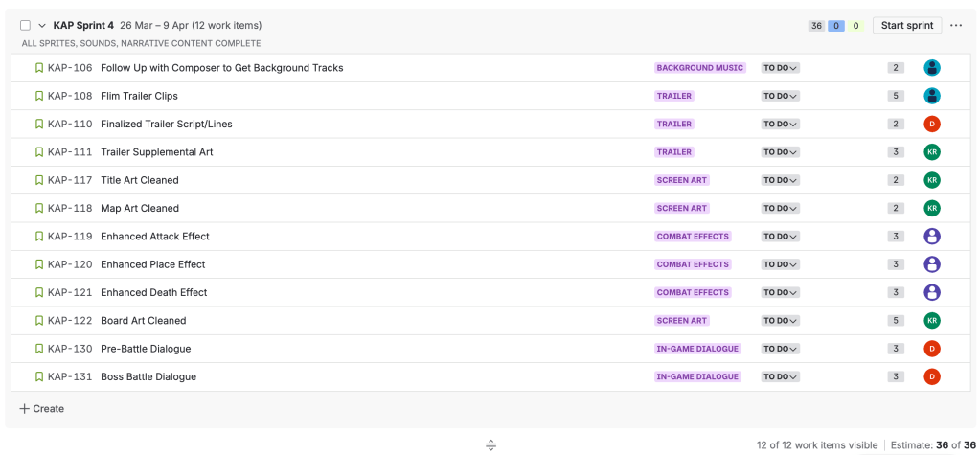Open the sprint more actions ellipsis menu

pos(956,26)
